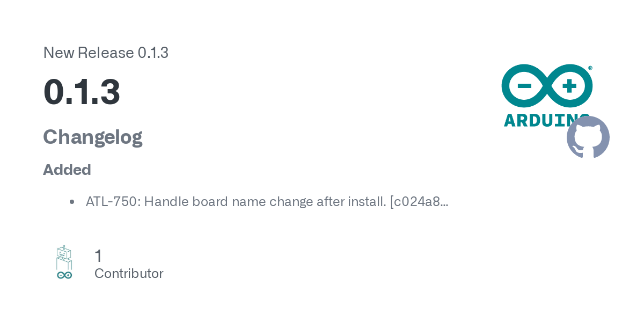Select the Added subheading
The width and height of the screenshot is (644, 322).
coord(67,170)
